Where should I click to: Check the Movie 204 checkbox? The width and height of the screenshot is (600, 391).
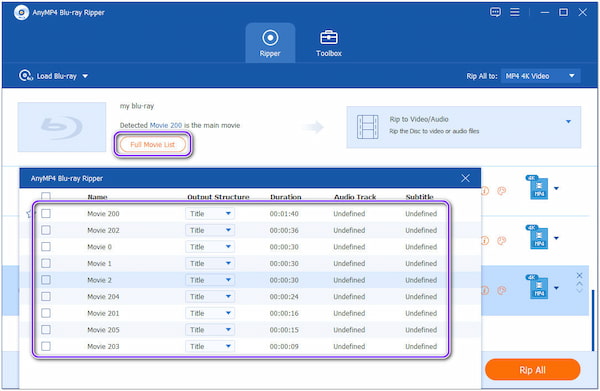point(46,297)
